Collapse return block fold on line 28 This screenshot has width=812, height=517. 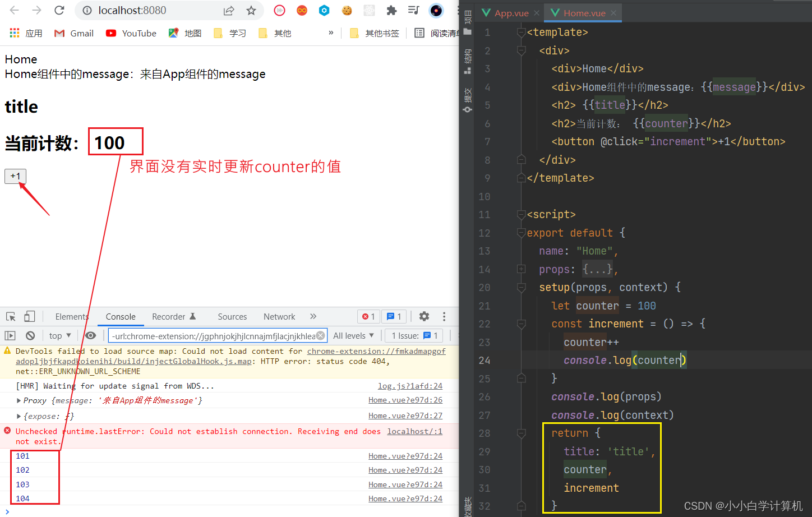[x=521, y=433]
